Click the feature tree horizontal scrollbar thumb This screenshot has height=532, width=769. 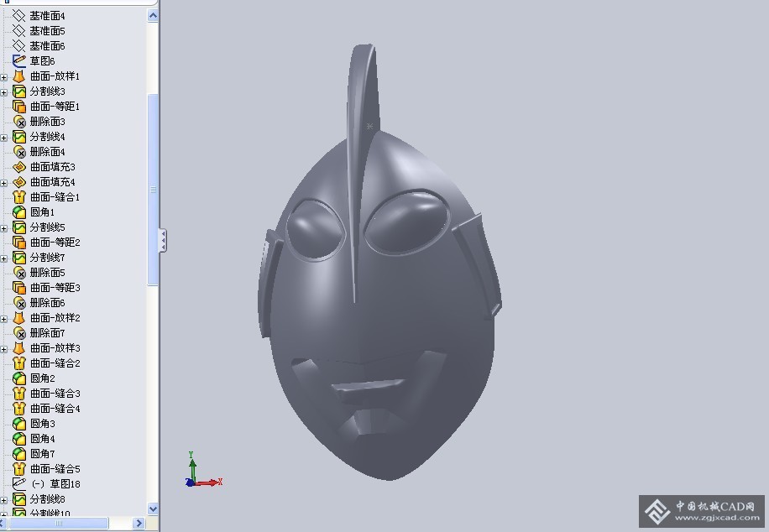58,523
